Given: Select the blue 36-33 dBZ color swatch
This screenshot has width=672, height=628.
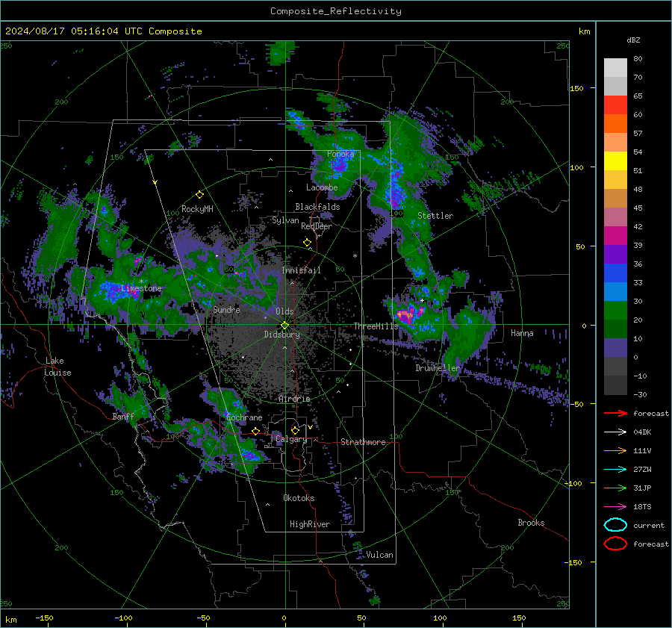Looking at the screenshot, I should 615,273.
